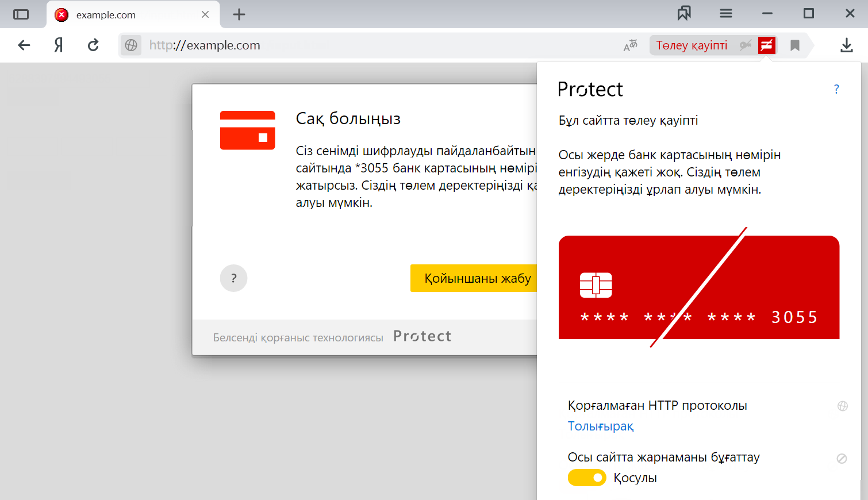Open the bookmarks manager icon in title bar

(x=684, y=13)
